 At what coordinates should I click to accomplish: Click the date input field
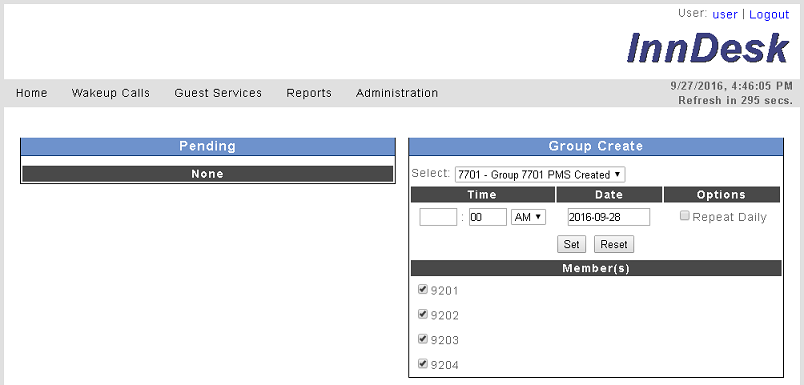tap(609, 217)
